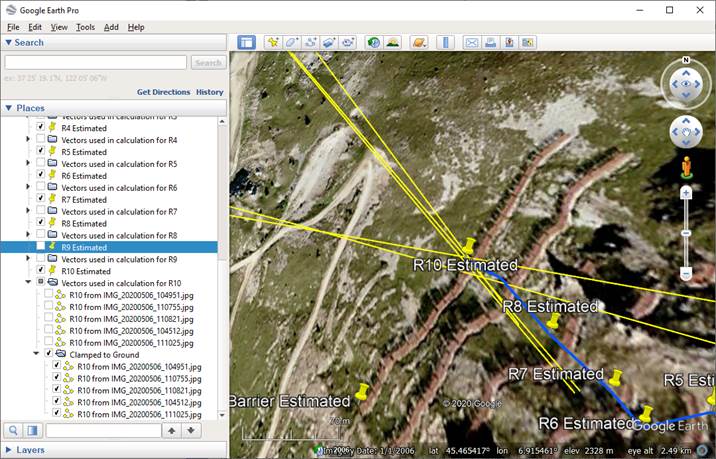Move selected place down with arrow button
The height and width of the screenshot is (459, 716).
coord(191,430)
